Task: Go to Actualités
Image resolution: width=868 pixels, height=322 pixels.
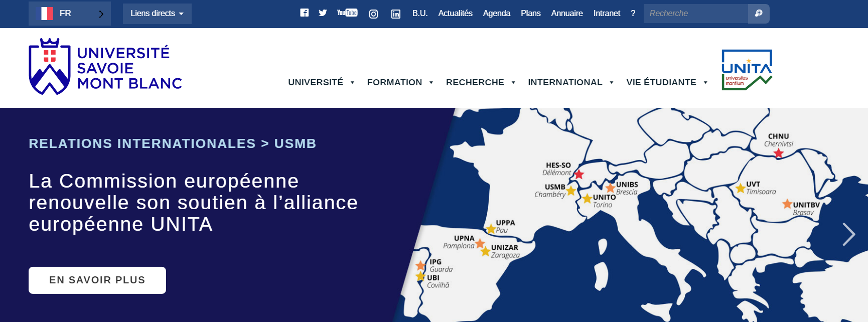Action: pyautogui.click(x=455, y=14)
